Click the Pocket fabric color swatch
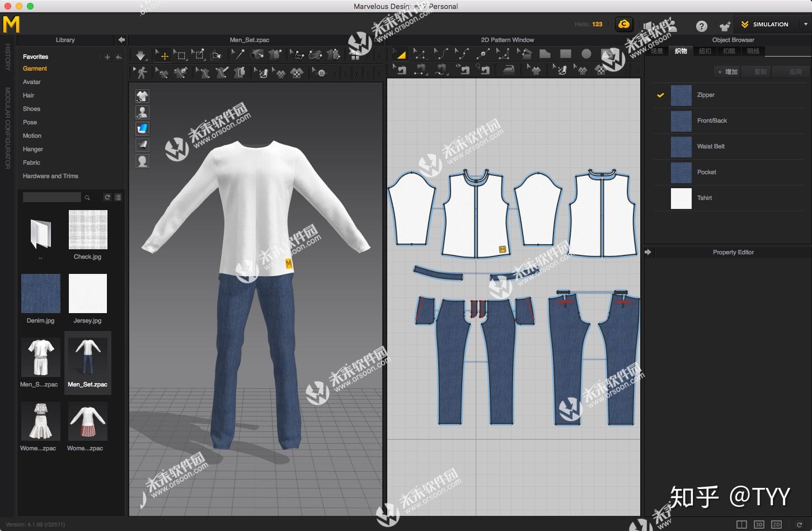The width and height of the screenshot is (812, 531). click(x=680, y=173)
